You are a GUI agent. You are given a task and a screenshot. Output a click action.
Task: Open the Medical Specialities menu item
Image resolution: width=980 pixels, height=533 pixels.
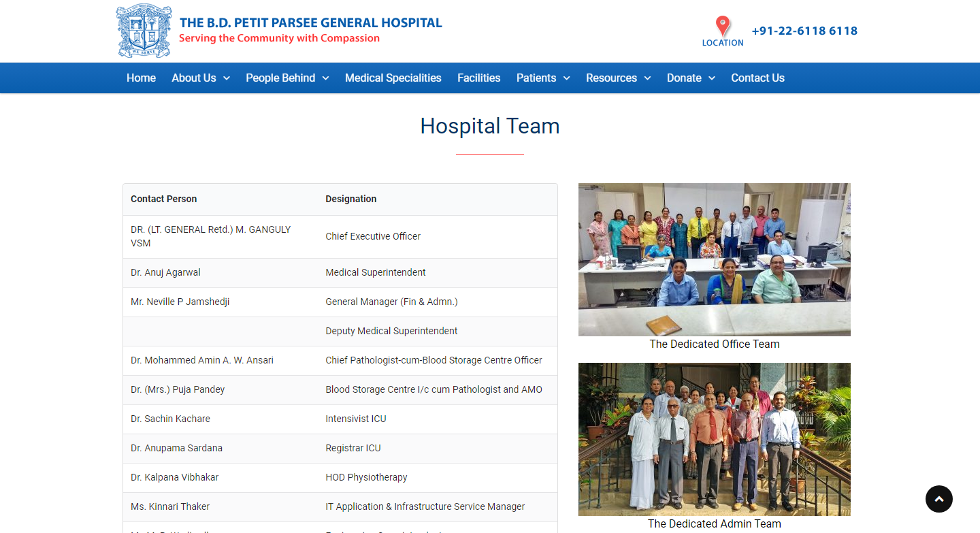point(393,78)
